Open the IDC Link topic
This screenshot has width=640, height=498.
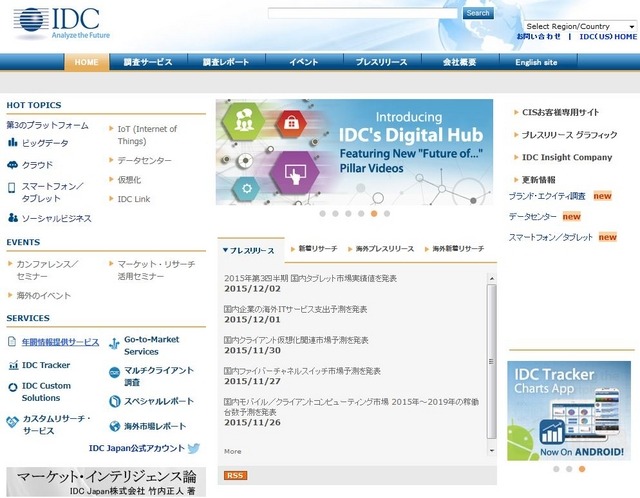(x=134, y=199)
